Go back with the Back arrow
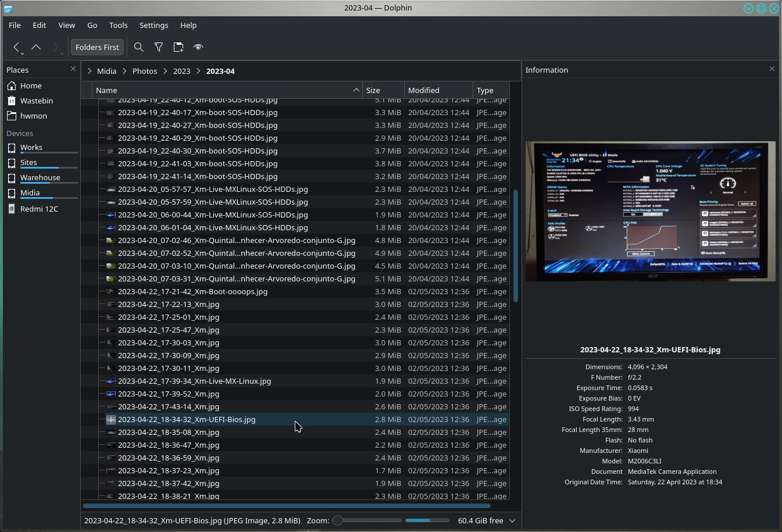782x532 pixels. (16, 47)
